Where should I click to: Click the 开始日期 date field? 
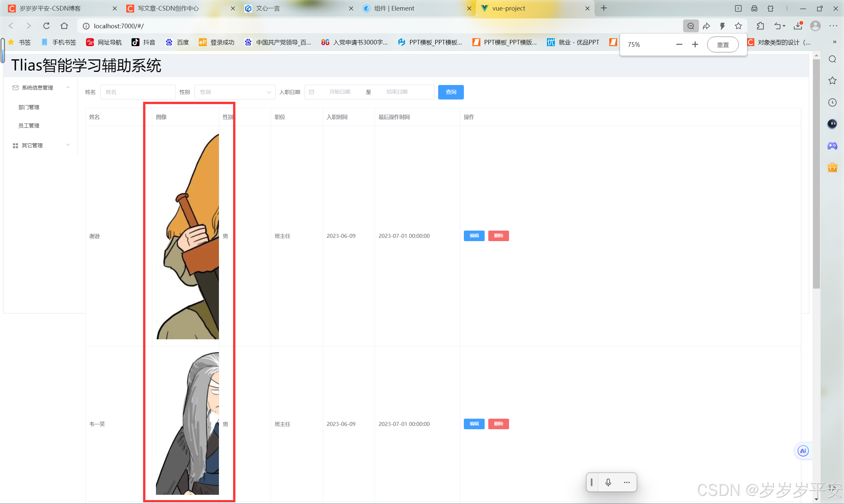[x=340, y=92]
